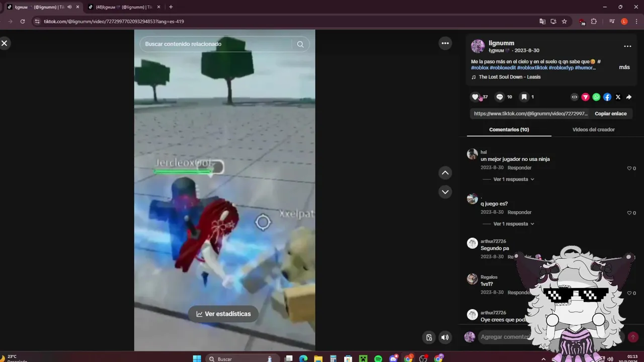Open the sound The Lost Soul Down - Leasis
Screen dimensions: 644x362
(x=510, y=77)
